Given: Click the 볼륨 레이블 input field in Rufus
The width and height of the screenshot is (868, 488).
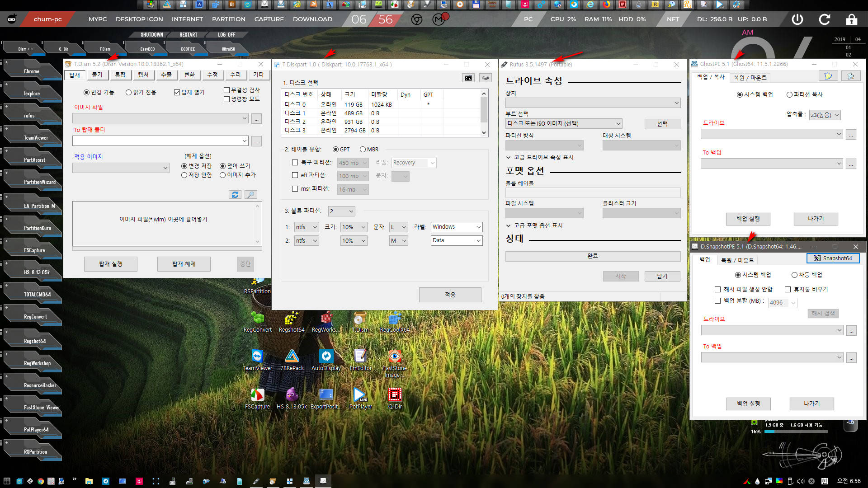Looking at the screenshot, I should pos(593,192).
